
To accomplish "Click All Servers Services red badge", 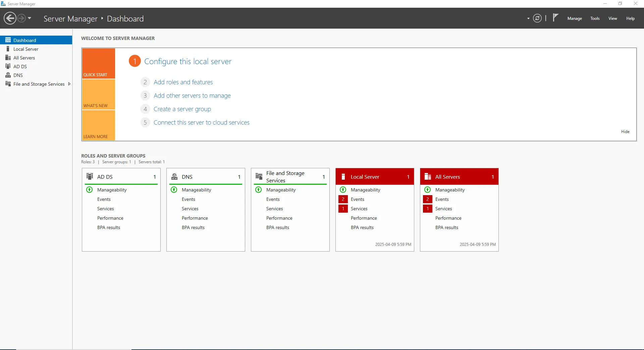I will (x=428, y=209).
